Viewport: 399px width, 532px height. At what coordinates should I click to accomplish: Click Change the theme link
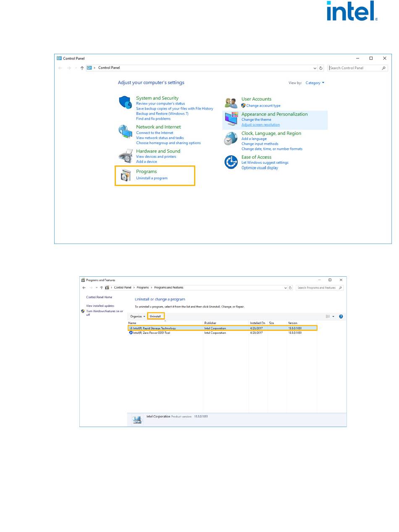click(256, 120)
